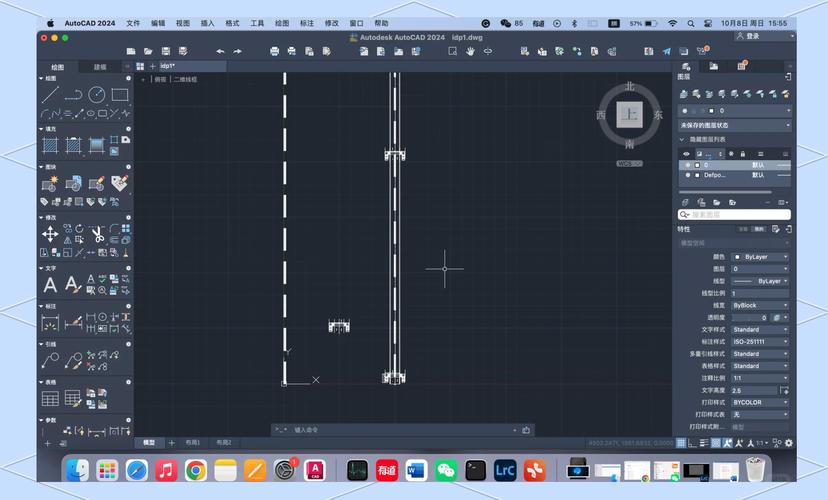Select the Rectangle drawing tool
The height and width of the screenshot is (500, 828).
[x=120, y=95]
